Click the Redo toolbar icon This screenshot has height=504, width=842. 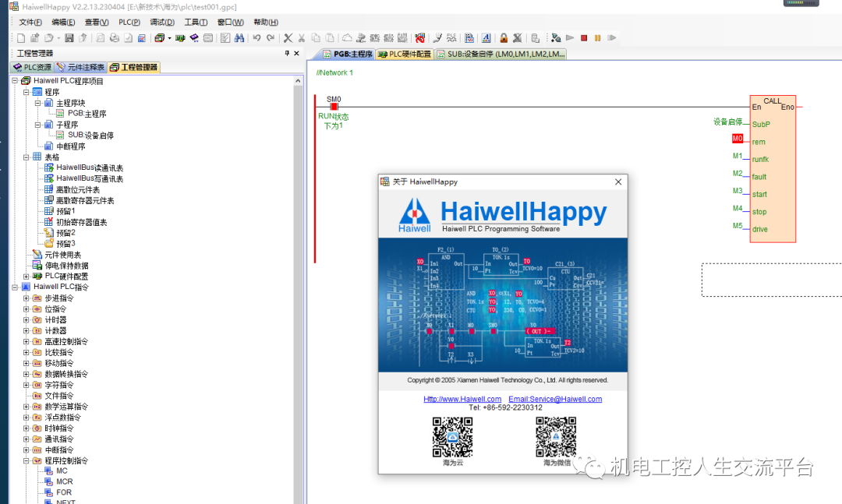pos(271,38)
